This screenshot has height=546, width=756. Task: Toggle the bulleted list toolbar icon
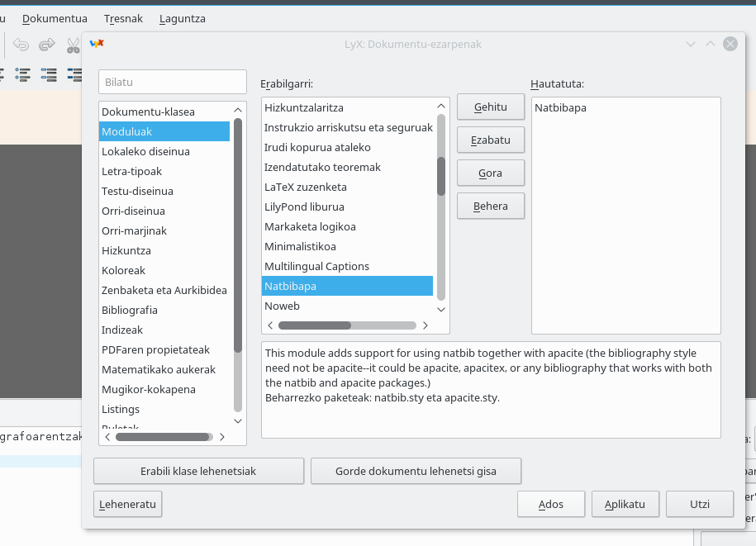click(x=22, y=74)
